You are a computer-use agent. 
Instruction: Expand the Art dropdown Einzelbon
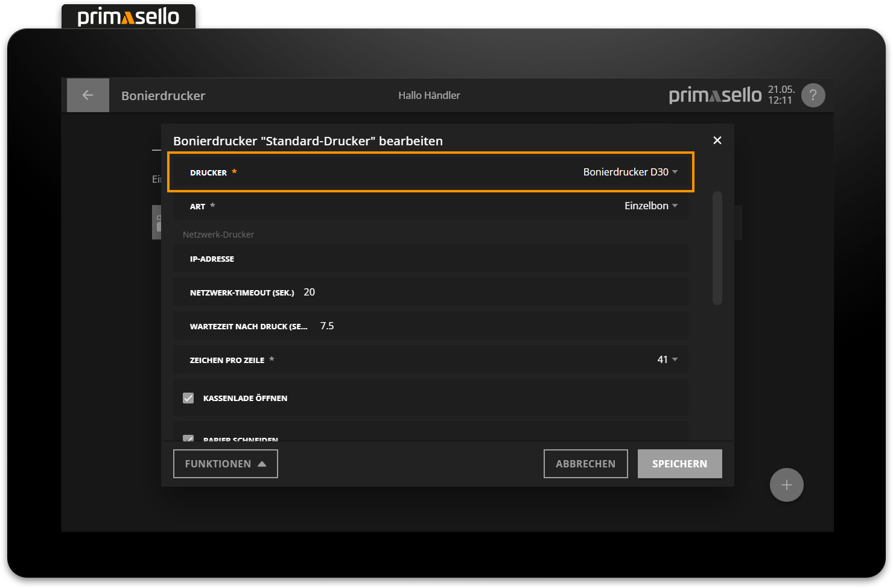tap(650, 206)
